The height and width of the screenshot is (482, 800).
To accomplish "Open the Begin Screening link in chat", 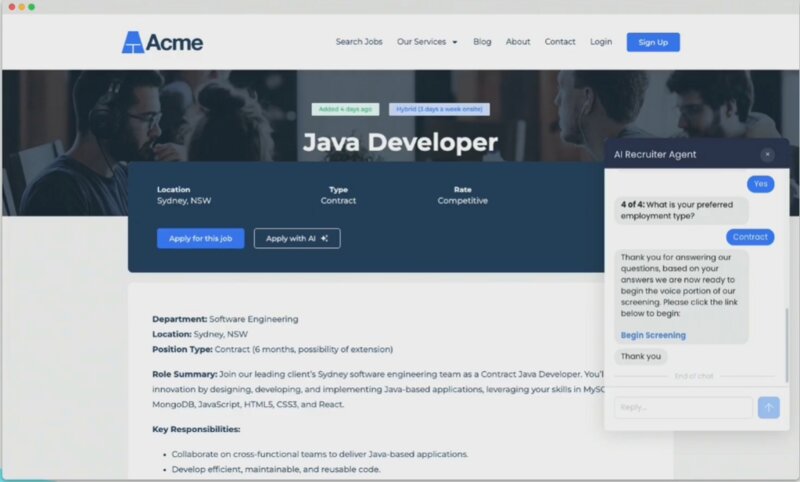I will [x=653, y=335].
